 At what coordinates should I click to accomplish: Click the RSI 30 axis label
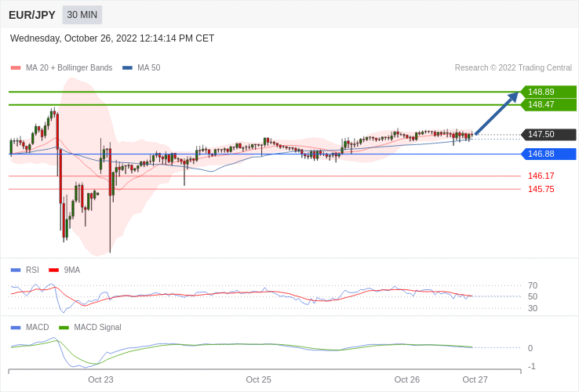click(x=533, y=308)
